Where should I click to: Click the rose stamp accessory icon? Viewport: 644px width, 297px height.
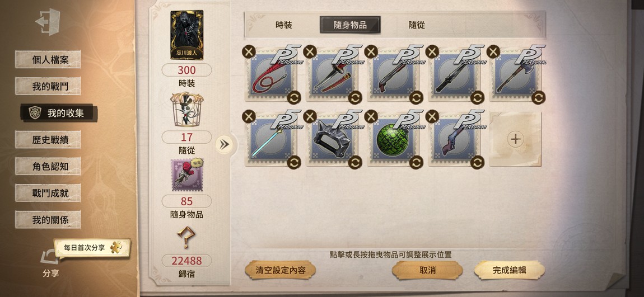click(187, 175)
